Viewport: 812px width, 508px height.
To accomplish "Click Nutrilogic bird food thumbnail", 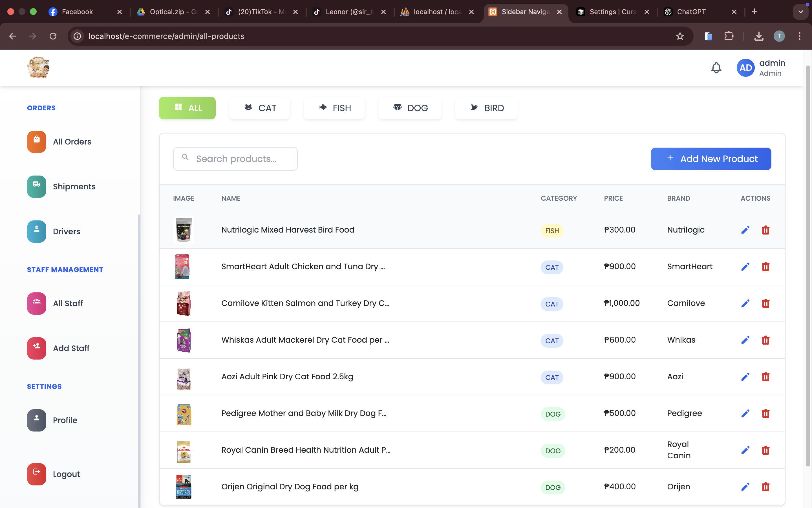I will coord(184,230).
